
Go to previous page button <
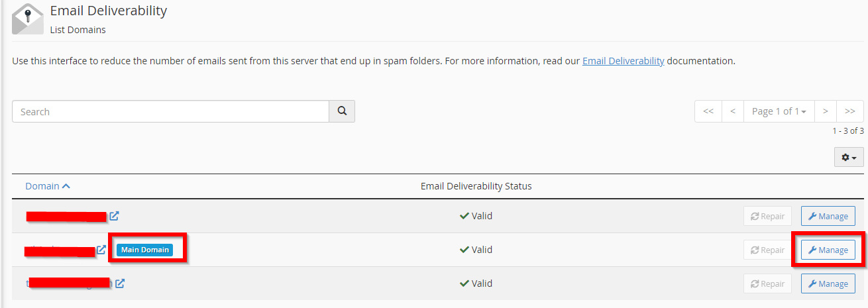(x=733, y=111)
